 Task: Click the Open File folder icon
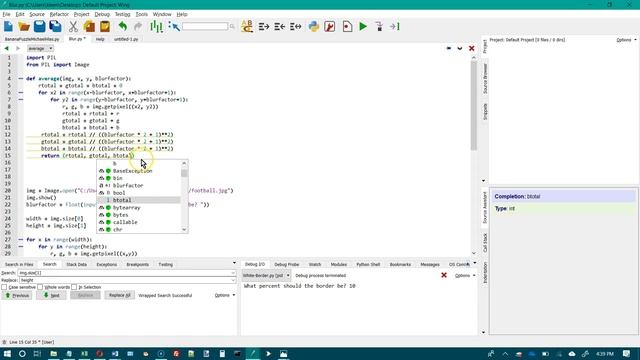click(x=24, y=27)
